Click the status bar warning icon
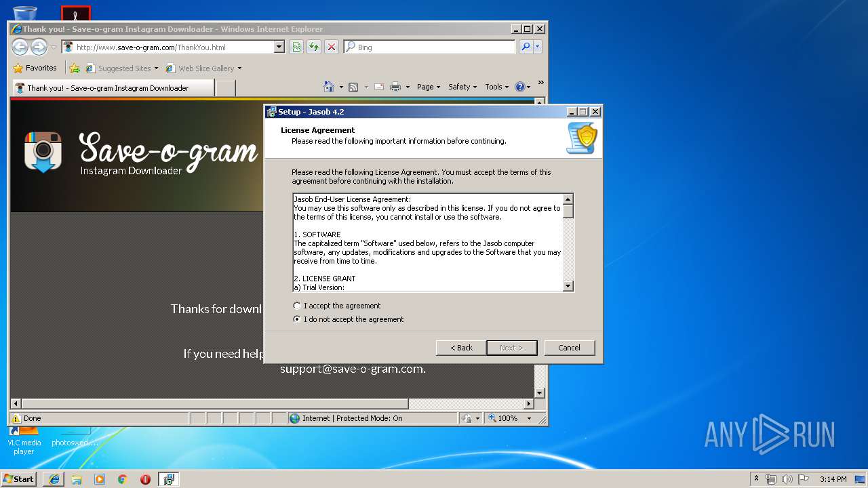Viewport: 868px width, 488px height. tap(16, 418)
